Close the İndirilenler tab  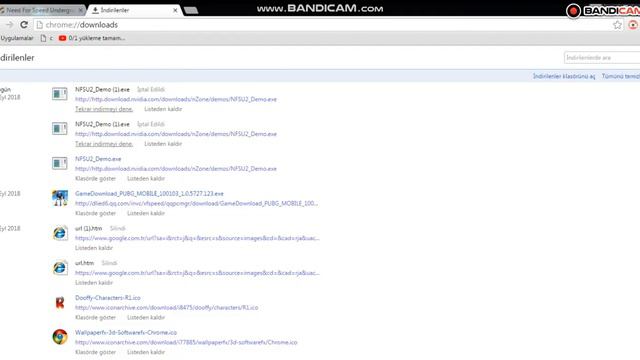(175, 10)
